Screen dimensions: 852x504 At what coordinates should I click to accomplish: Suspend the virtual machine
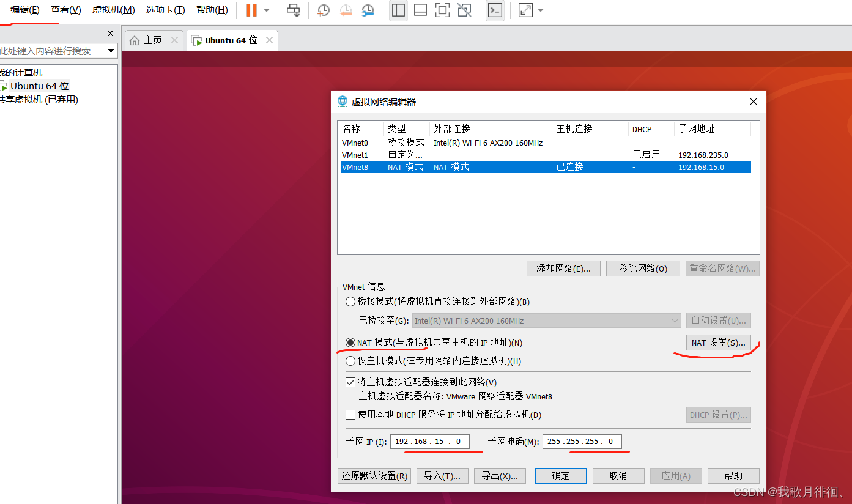point(251,10)
